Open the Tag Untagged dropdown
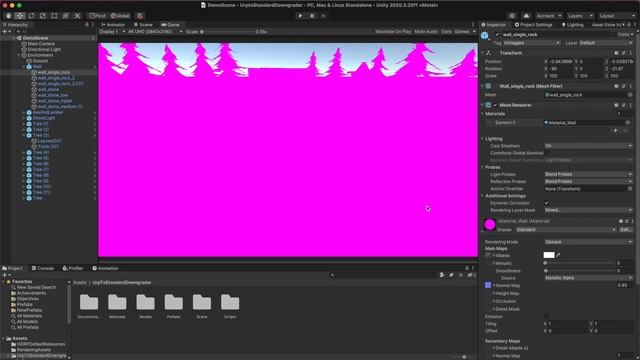 (x=531, y=43)
